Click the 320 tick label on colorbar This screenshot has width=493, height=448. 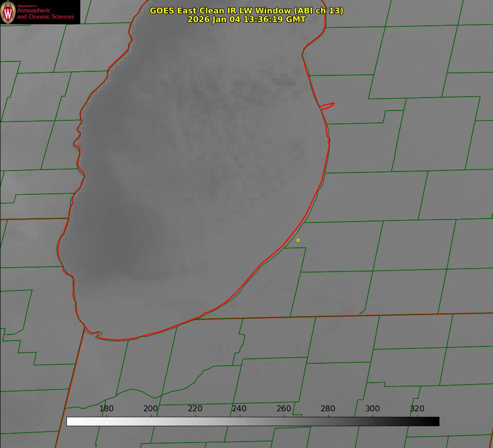[417, 409]
